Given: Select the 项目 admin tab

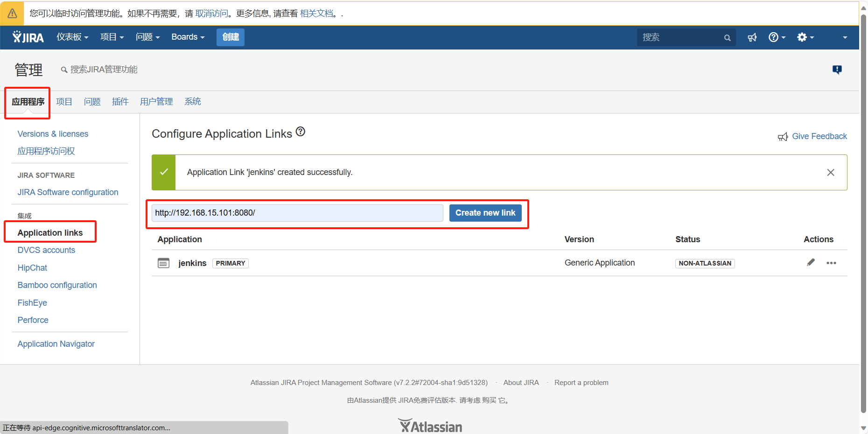Looking at the screenshot, I should 64,102.
